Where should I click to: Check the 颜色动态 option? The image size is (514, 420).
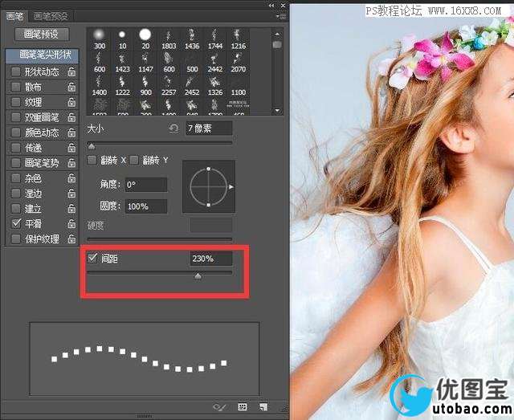coord(15,133)
